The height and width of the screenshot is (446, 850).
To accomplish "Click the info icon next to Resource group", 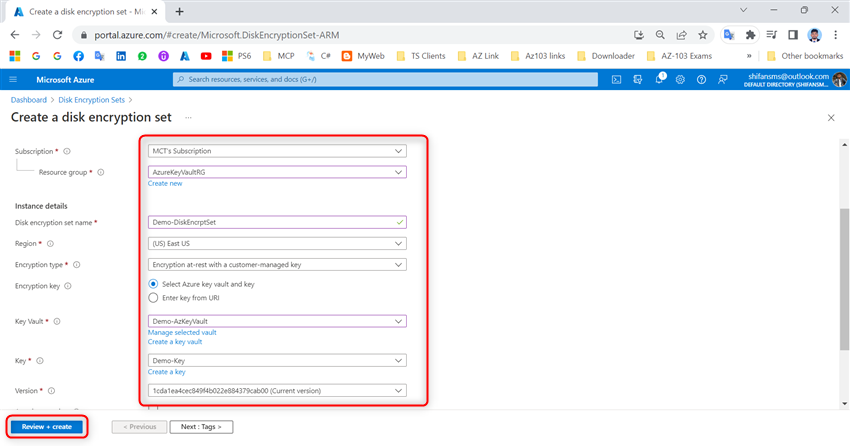I will pyautogui.click(x=101, y=172).
